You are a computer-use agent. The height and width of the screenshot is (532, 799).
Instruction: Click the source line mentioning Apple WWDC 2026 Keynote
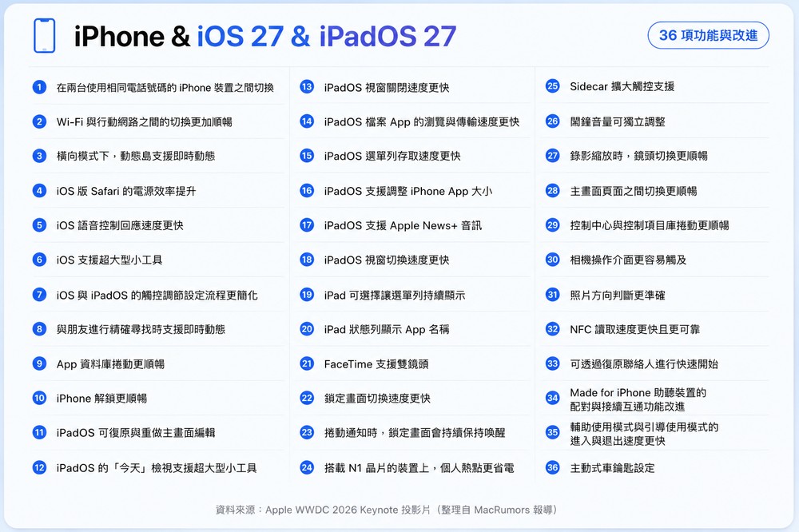(387, 510)
